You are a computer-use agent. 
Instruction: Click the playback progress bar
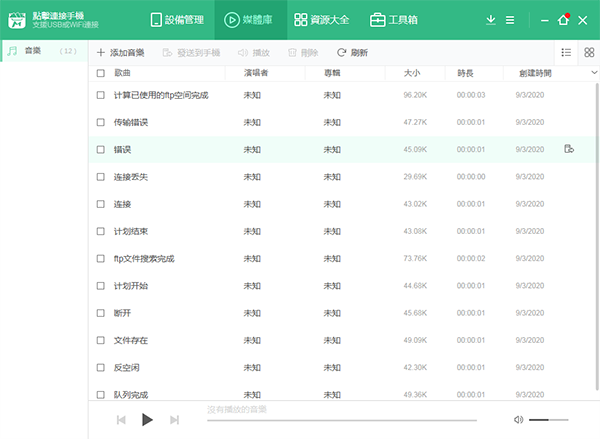tap(342, 420)
